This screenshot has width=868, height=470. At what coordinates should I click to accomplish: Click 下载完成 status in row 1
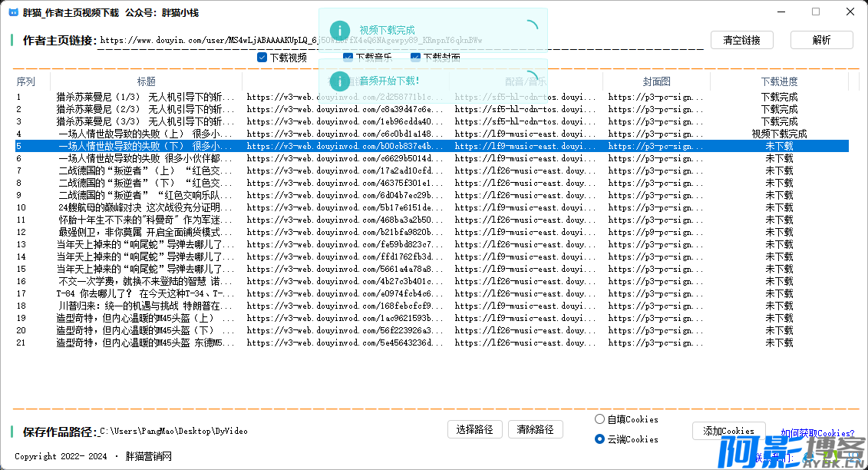coord(780,97)
